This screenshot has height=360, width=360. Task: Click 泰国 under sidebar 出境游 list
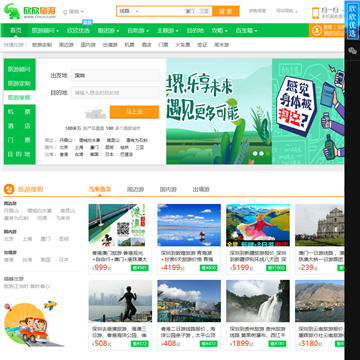coord(45,259)
